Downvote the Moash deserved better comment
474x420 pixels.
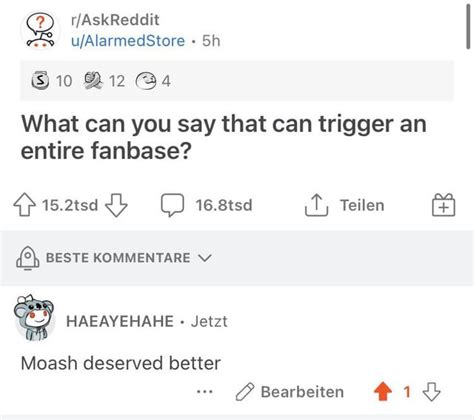(x=432, y=392)
